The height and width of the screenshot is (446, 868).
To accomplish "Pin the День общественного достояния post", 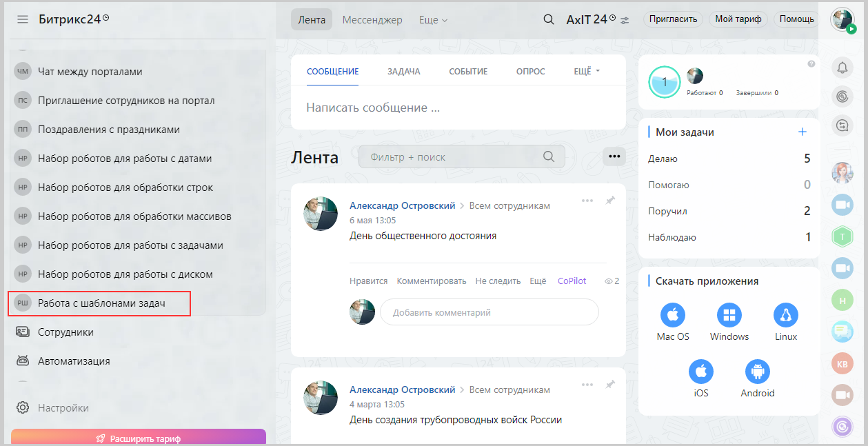I will [610, 201].
